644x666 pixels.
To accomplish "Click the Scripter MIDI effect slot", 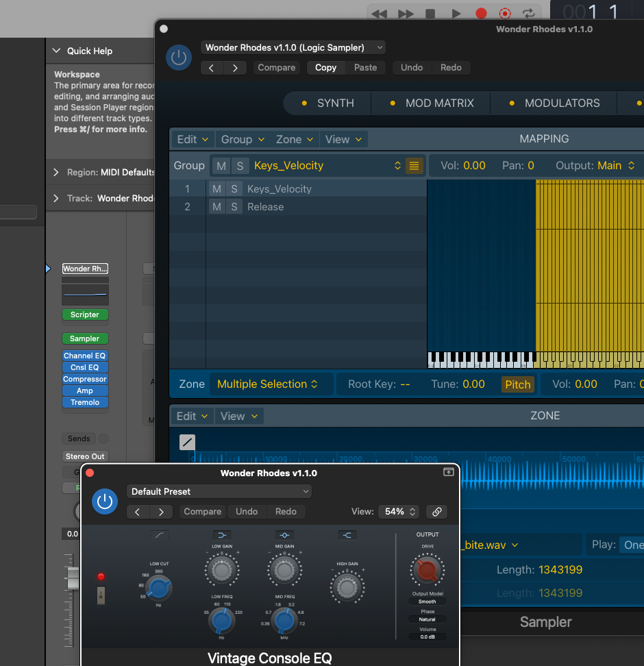I will coord(85,314).
